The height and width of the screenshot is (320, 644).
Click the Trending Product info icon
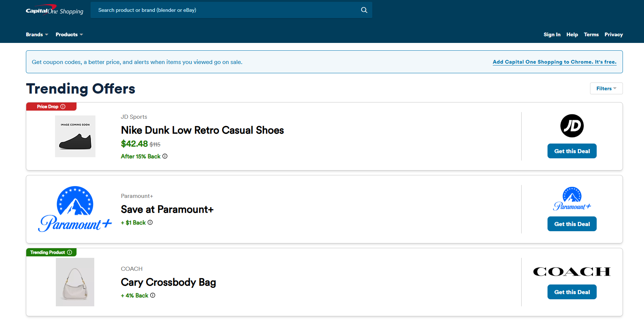70,252
